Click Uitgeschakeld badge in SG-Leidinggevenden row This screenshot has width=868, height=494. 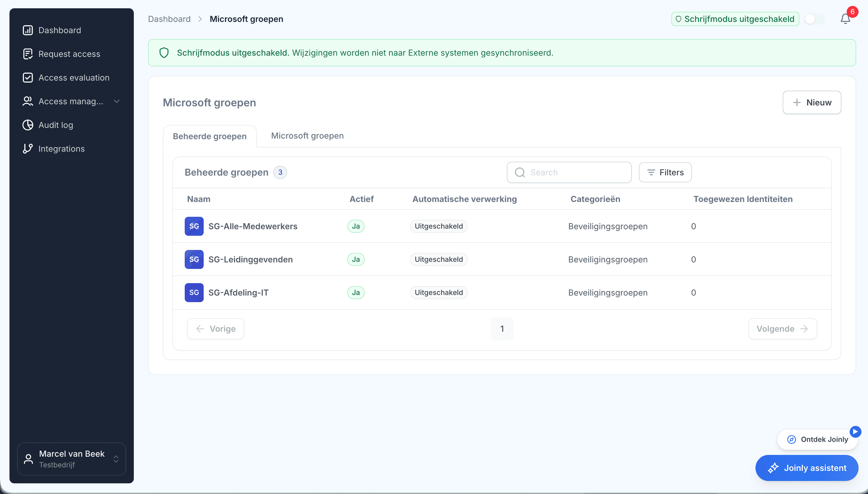[x=439, y=259]
